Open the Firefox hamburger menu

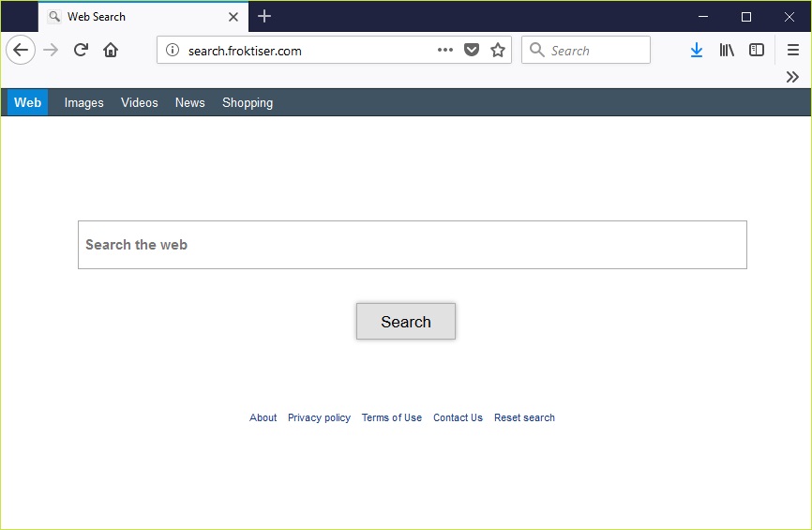coord(792,51)
